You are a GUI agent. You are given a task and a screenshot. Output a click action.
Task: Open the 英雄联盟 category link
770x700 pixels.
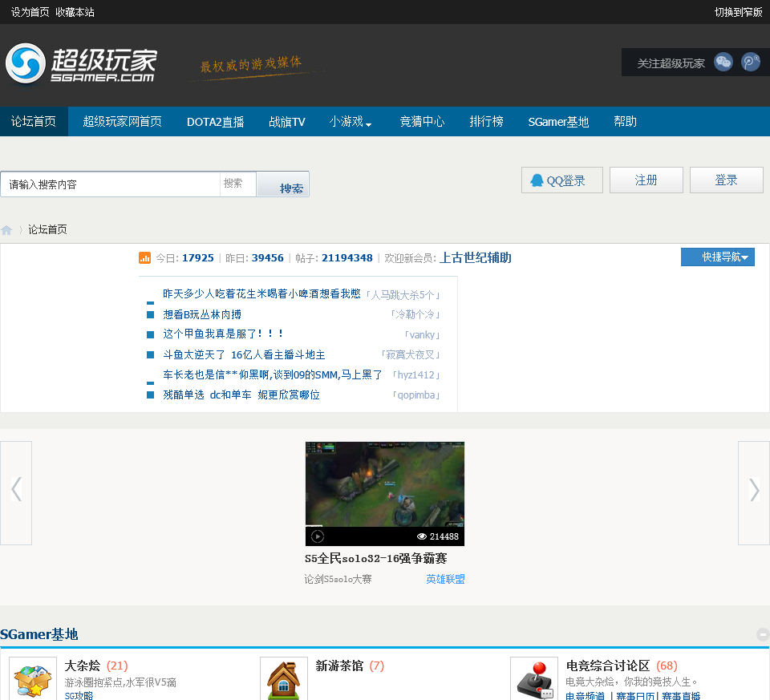(x=445, y=579)
